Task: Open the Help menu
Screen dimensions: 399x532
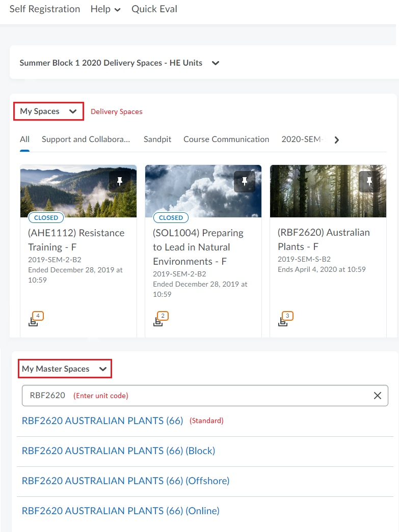Action: click(x=105, y=9)
